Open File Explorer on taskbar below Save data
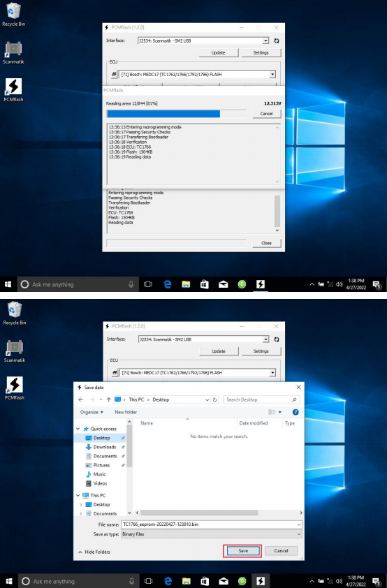 [x=186, y=581]
